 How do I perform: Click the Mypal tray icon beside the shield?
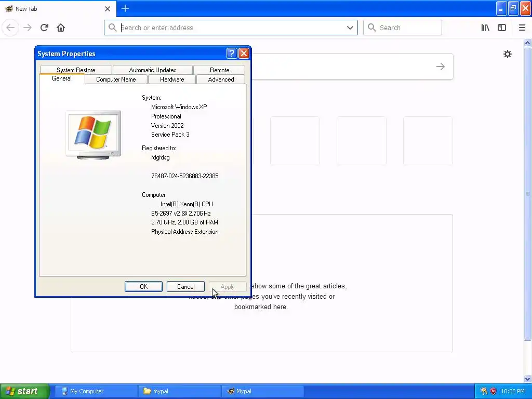484,391
